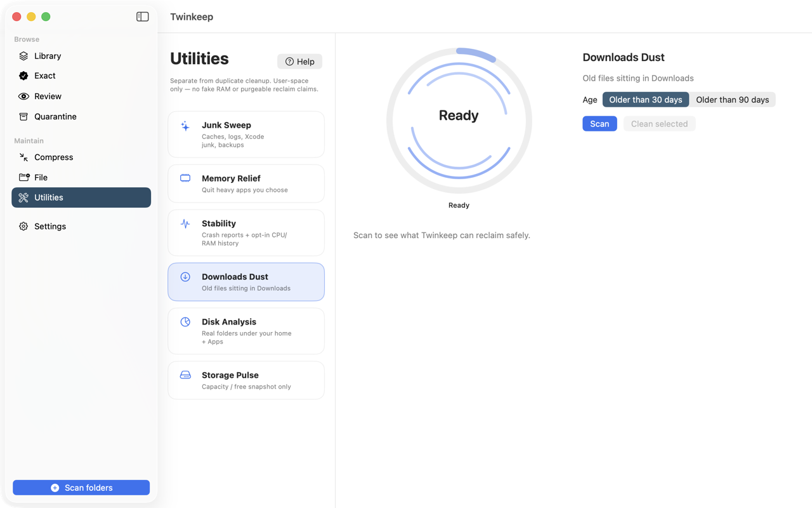Click the plus icon on Scan folders
This screenshot has width=812, height=508.
pos(55,488)
